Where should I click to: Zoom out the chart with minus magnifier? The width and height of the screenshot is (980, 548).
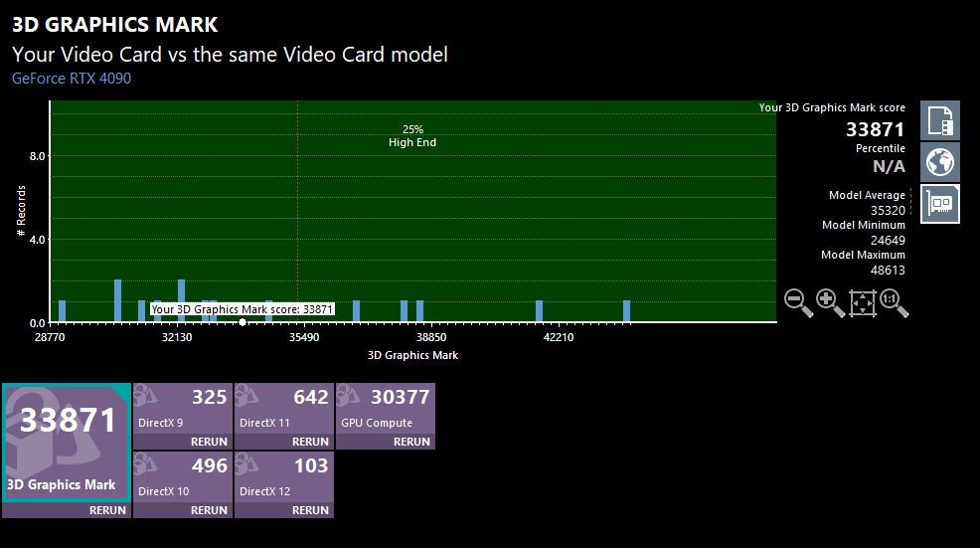(x=799, y=302)
